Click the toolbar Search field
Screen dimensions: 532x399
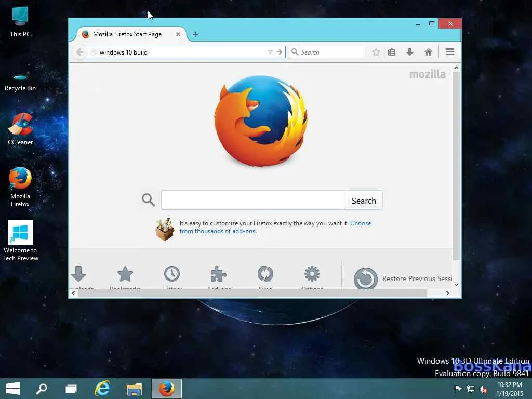point(327,52)
